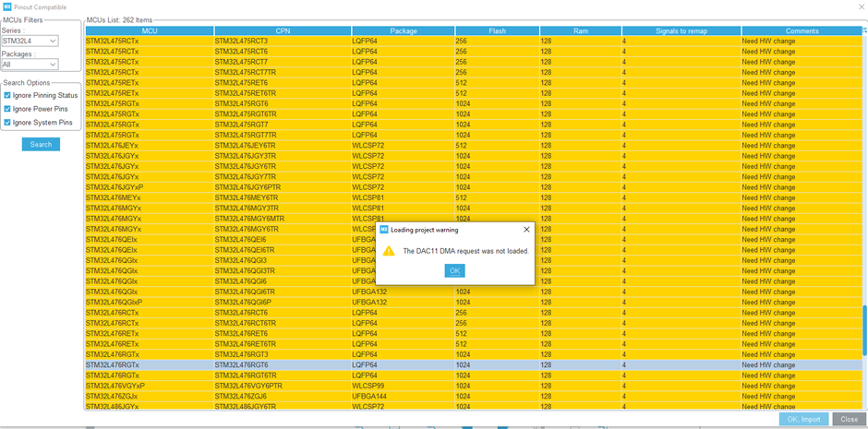Select the STM32L476QGI6TR row
Viewport: 868px width, 429px height.
(474, 292)
